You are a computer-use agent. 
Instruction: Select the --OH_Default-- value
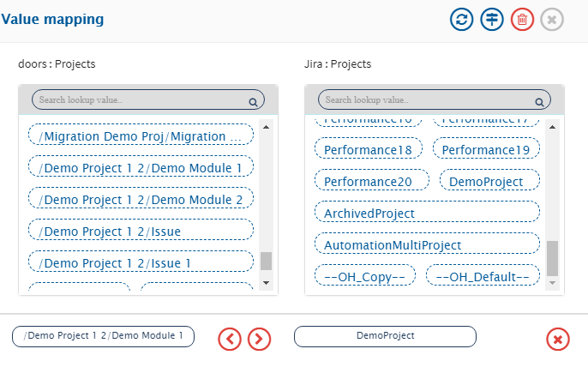(483, 276)
